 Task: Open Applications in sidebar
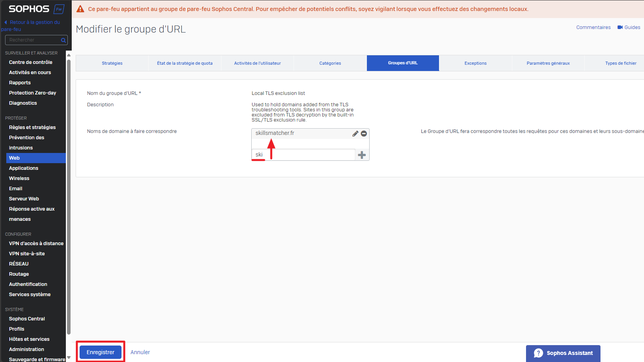pos(24,168)
